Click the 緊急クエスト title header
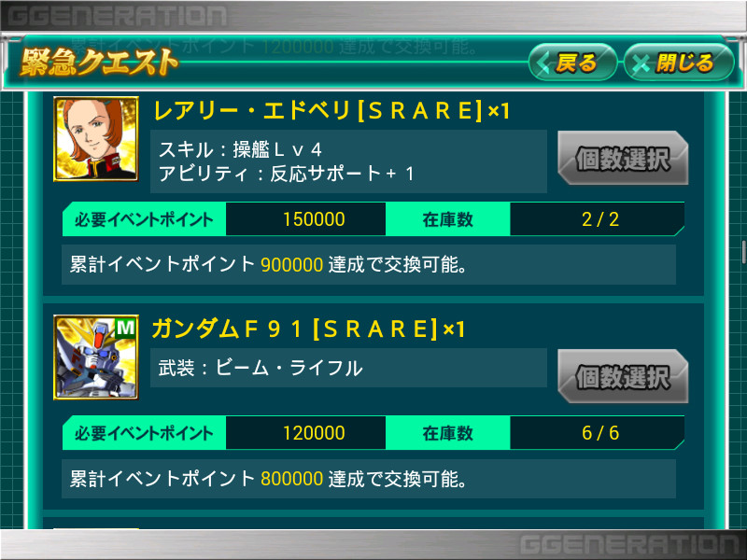747x560 pixels. 99,62
